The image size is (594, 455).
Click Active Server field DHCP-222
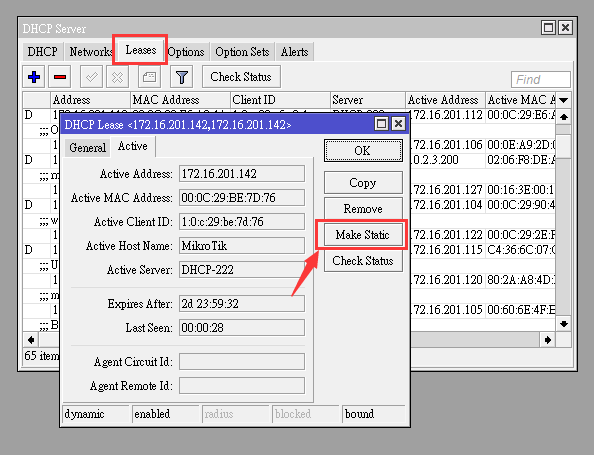pyautogui.click(x=242, y=270)
